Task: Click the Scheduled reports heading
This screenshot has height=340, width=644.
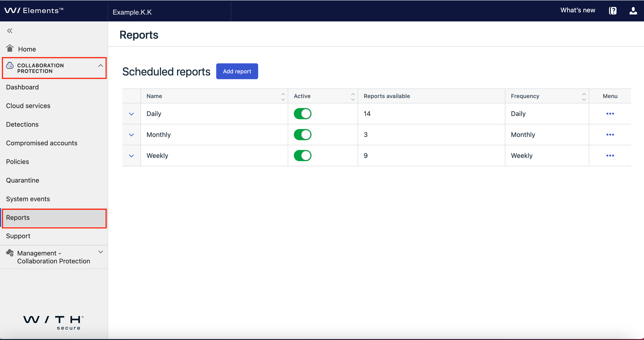Action: pos(166,72)
